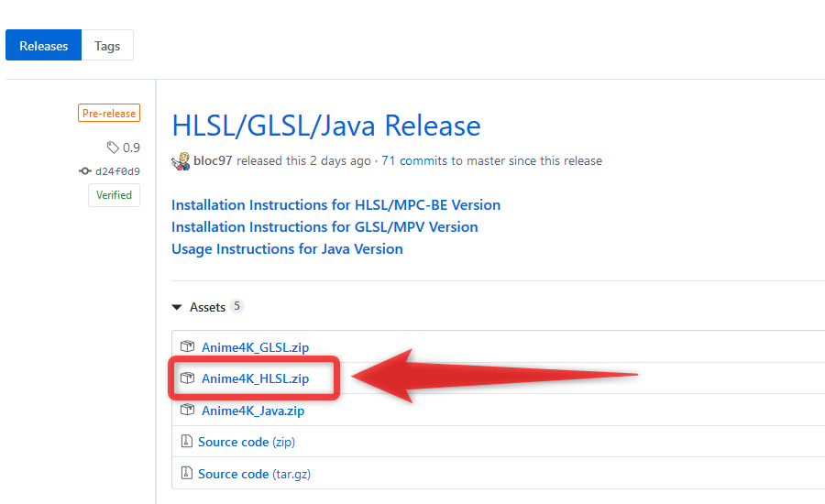Open the d24f0d9 commit hash
The width and height of the screenshot is (825, 504).
[x=117, y=171]
